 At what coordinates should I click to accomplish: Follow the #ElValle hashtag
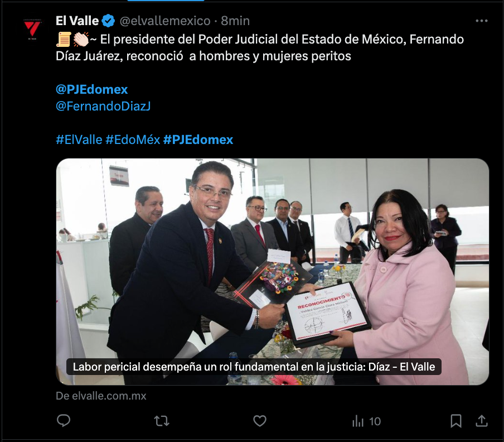point(79,140)
